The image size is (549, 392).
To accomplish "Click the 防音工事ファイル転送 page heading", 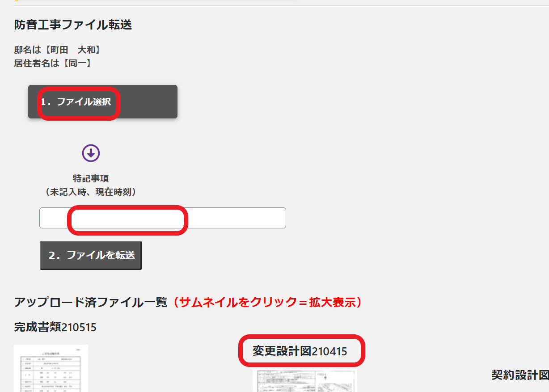I will 73,25.
